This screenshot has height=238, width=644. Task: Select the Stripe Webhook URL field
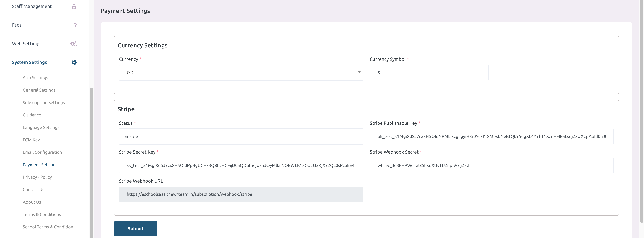240,194
